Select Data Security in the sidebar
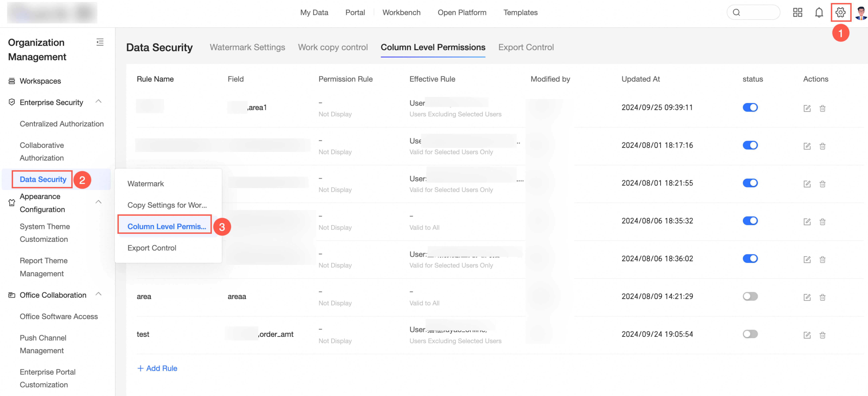Screen dimensions: 868x396 (x=43, y=179)
